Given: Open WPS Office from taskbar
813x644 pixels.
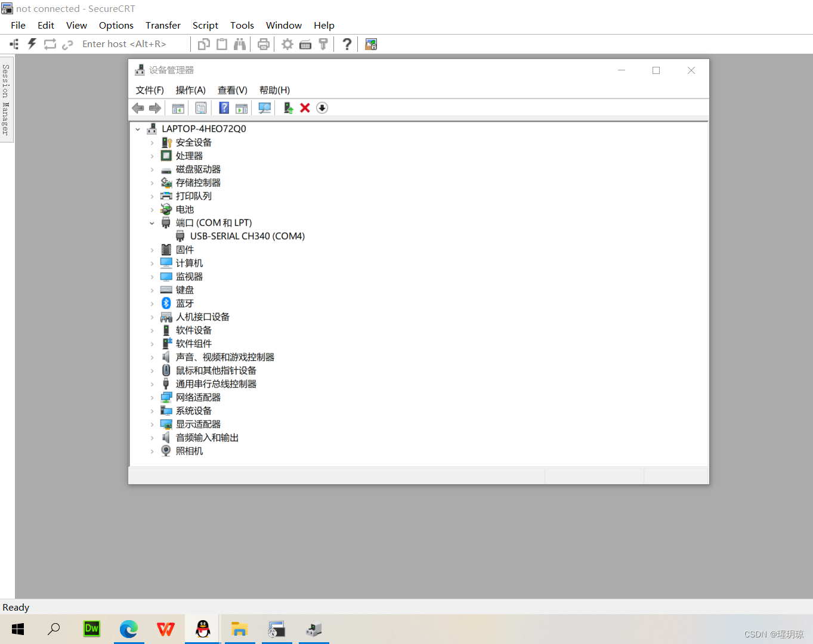Looking at the screenshot, I should 166,628.
